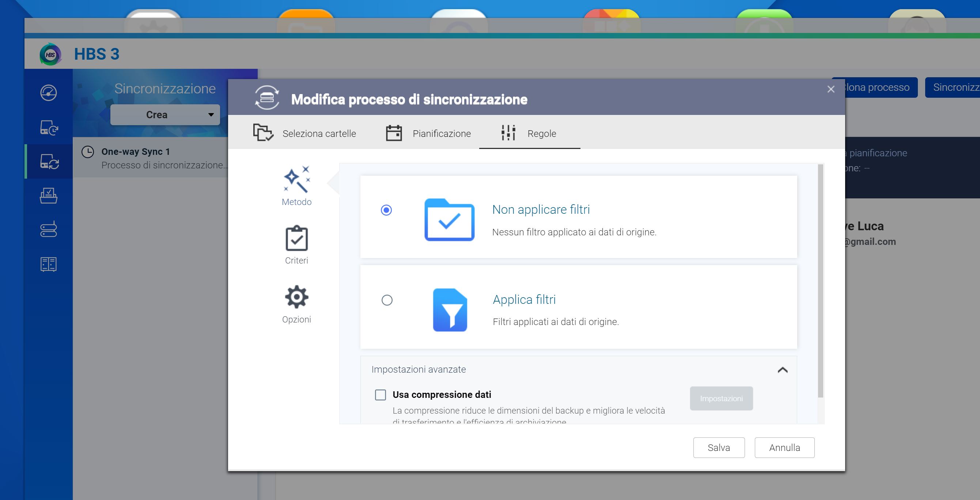
Task: Open the job logs sidebar icon
Action: [49, 264]
